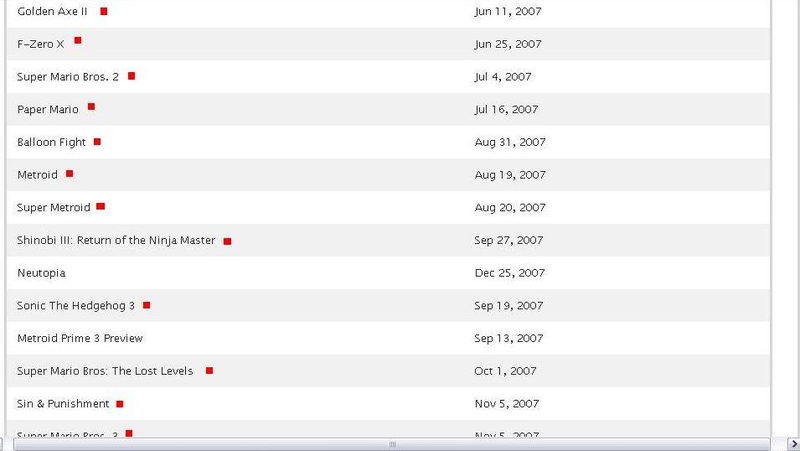The image size is (800, 451).
Task: Click the Dec 25, 2007 date cell
Action: (510, 273)
